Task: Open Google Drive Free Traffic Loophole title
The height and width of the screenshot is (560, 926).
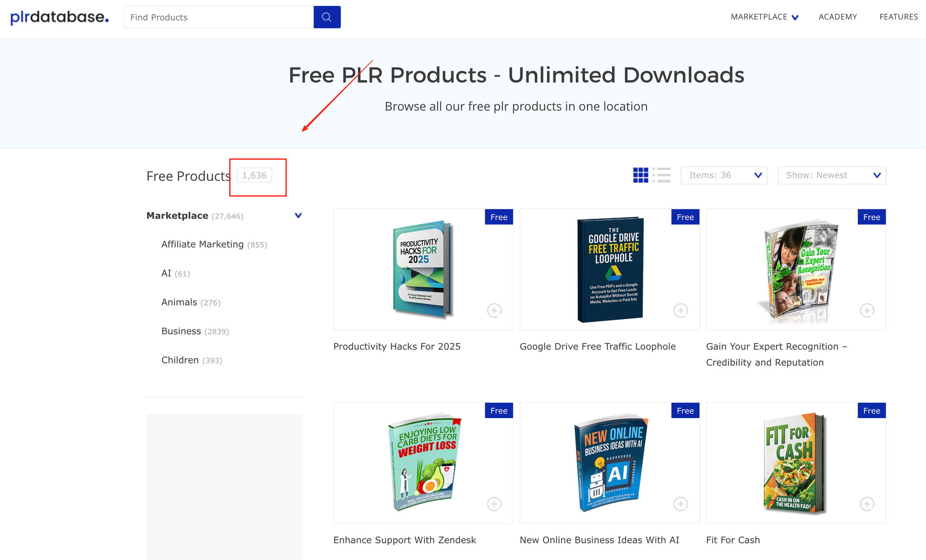Action: pyautogui.click(x=597, y=347)
